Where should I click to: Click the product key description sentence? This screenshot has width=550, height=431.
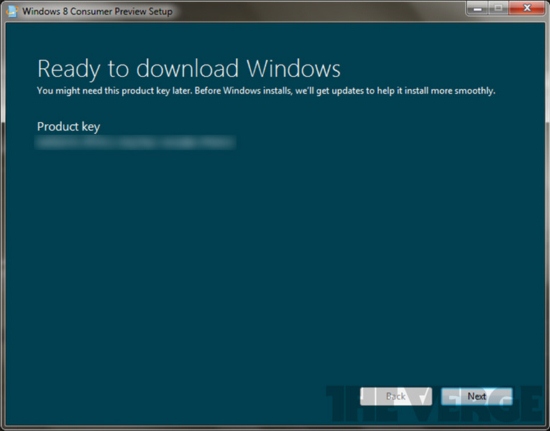point(266,91)
